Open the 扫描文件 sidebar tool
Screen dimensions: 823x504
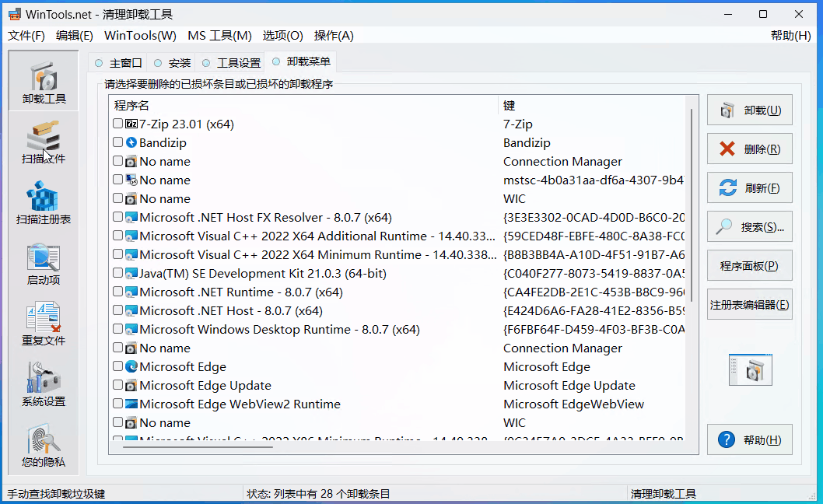[x=44, y=142]
